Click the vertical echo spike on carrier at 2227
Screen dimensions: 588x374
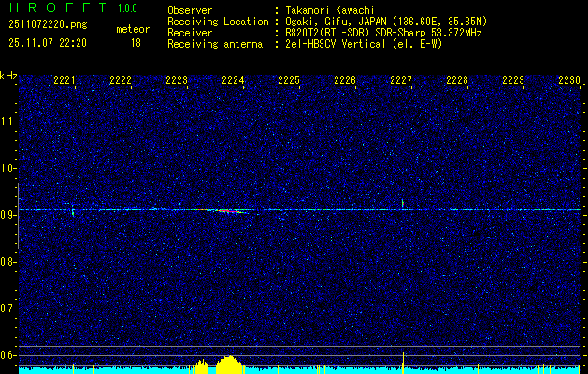[402, 204]
